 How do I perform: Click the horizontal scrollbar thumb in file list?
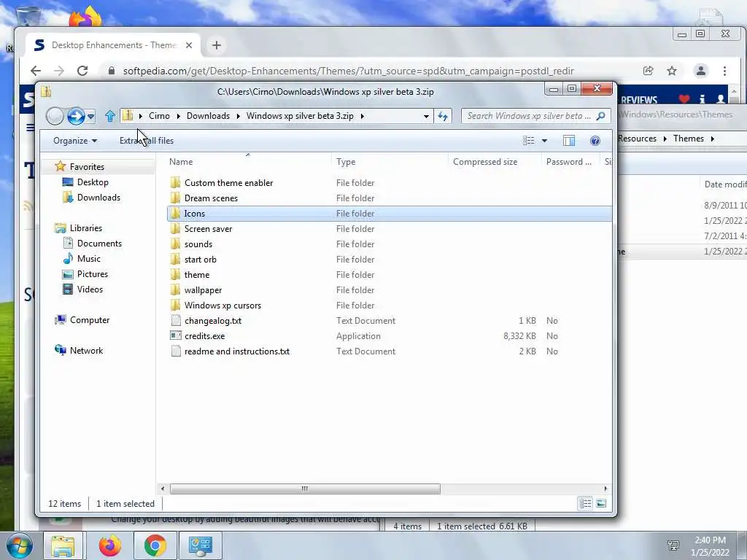(x=305, y=489)
